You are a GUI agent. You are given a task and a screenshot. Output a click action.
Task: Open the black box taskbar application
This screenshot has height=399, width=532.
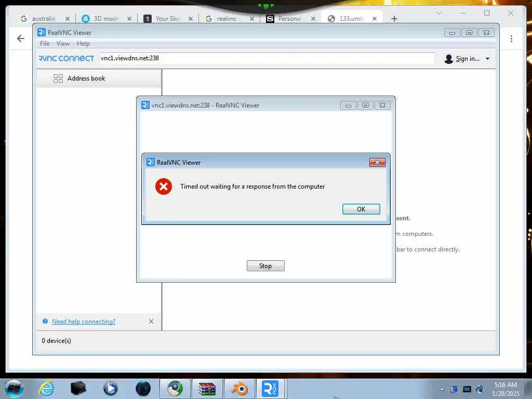[78, 389]
